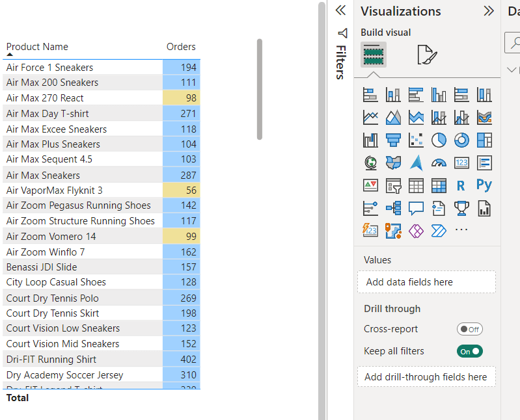The image size is (520, 420).
Task: Select the stacked column chart visual
Action: pyautogui.click(x=393, y=95)
